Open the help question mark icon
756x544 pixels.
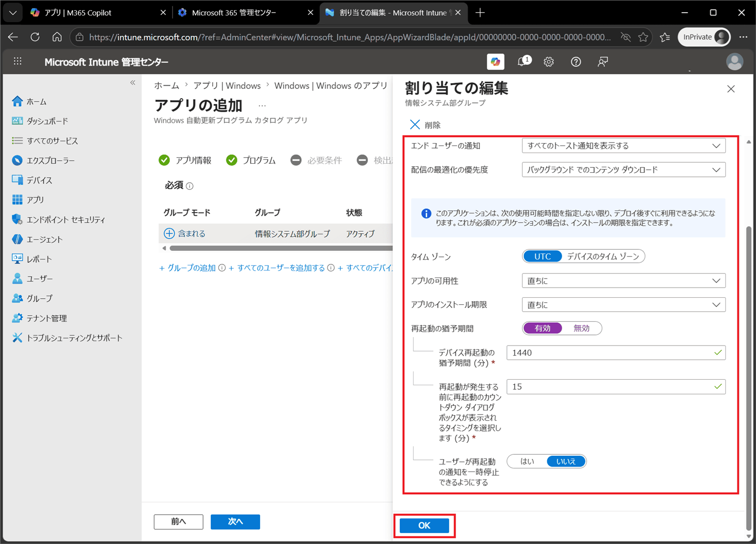576,61
